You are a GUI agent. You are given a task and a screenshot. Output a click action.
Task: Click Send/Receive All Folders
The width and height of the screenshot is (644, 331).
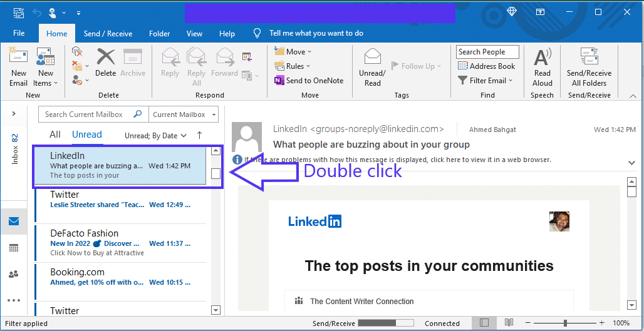click(x=589, y=68)
